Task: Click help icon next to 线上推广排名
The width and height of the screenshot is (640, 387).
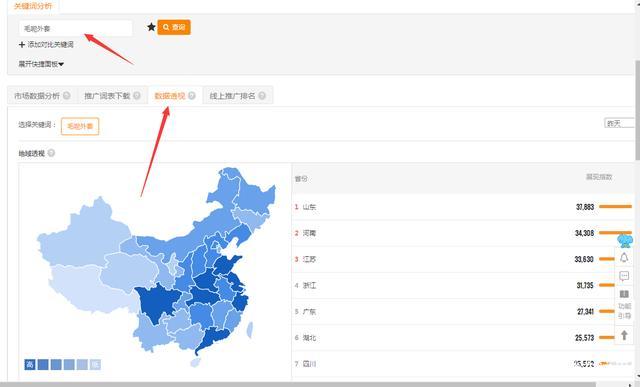Action: click(x=262, y=96)
